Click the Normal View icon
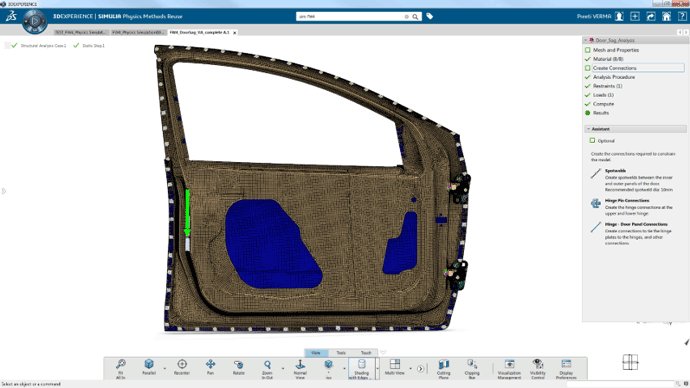This screenshot has height=388, width=690. (300, 369)
